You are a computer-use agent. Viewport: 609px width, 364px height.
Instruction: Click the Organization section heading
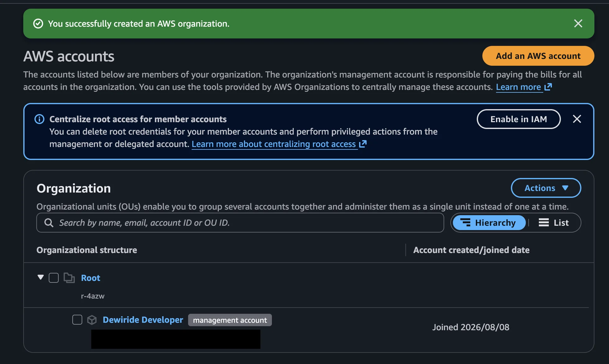click(x=74, y=189)
